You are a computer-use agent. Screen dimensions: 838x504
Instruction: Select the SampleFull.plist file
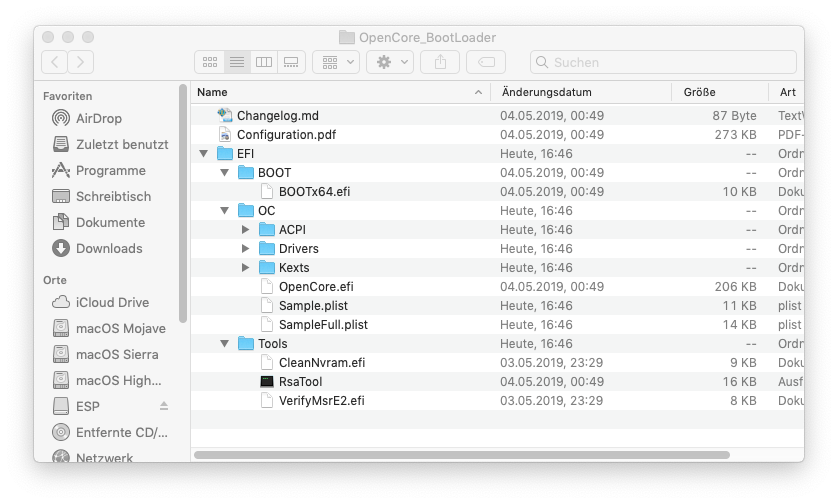498,324
